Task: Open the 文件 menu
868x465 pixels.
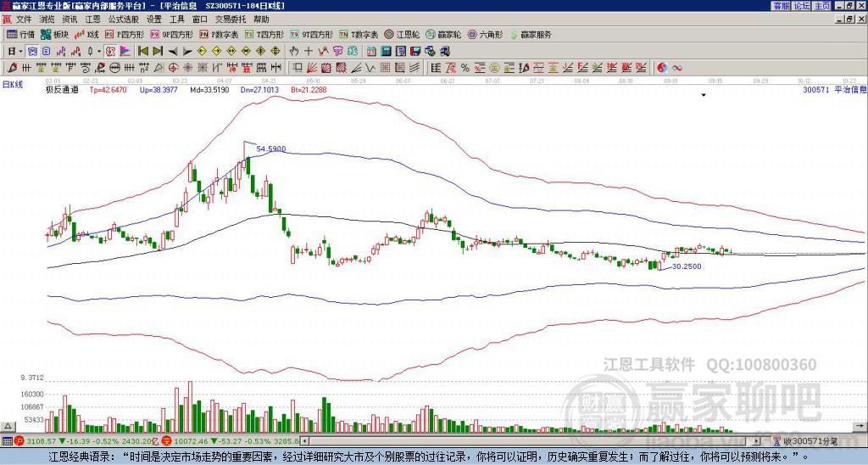Action: [x=24, y=20]
